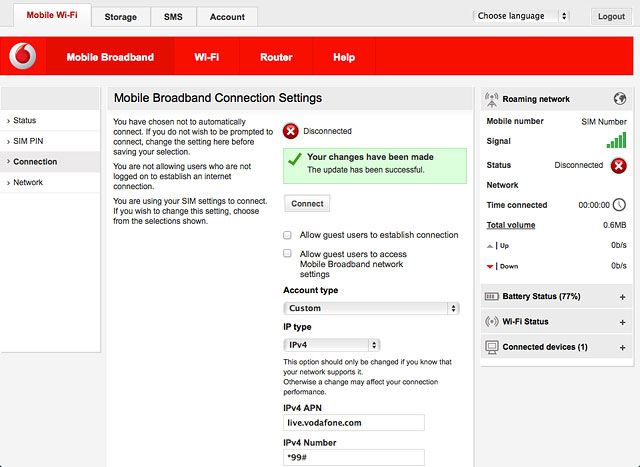640x467 pixels.
Task: Click the green signal strength bars icon
Action: point(616,140)
